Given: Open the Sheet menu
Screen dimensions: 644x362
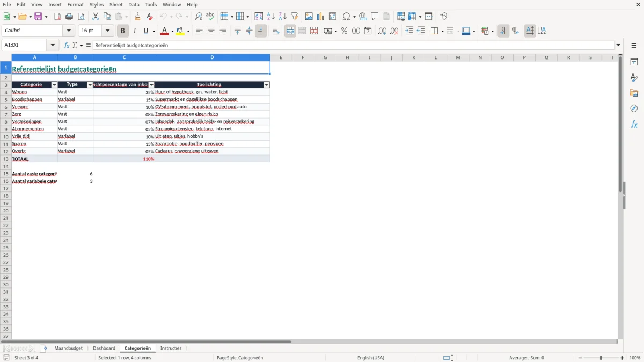Looking at the screenshot, I should tap(116, 4).
